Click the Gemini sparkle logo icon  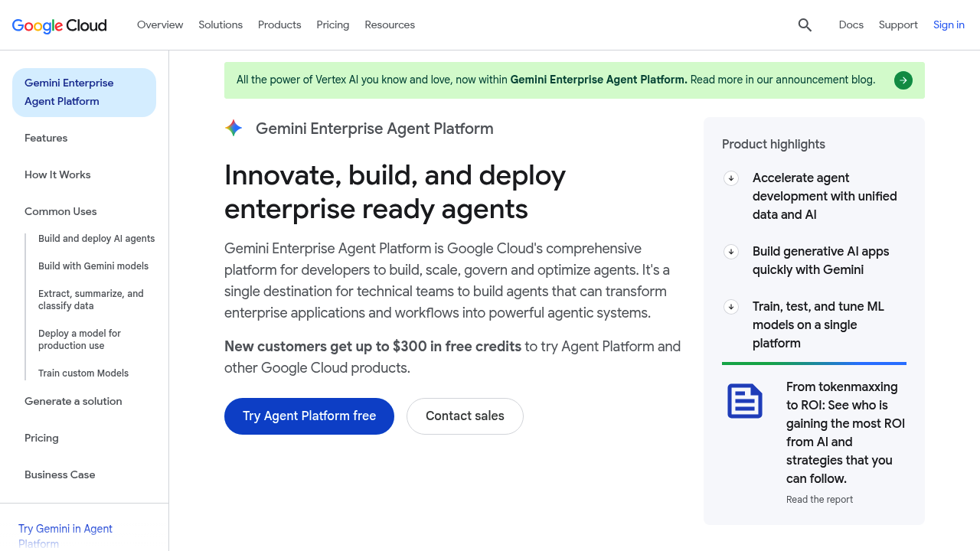(234, 129)
